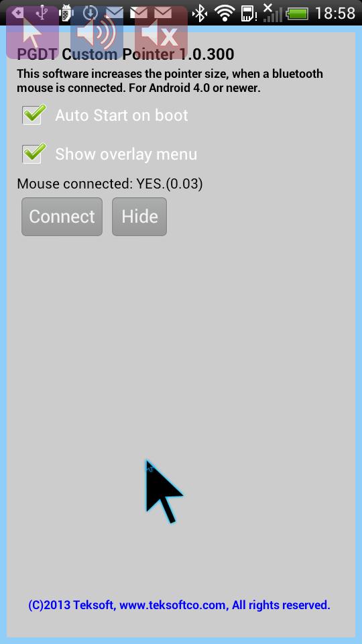Tap the Android debugging notification icon
The width and height of the screenshot is (362, 644).
pos(66,13)
